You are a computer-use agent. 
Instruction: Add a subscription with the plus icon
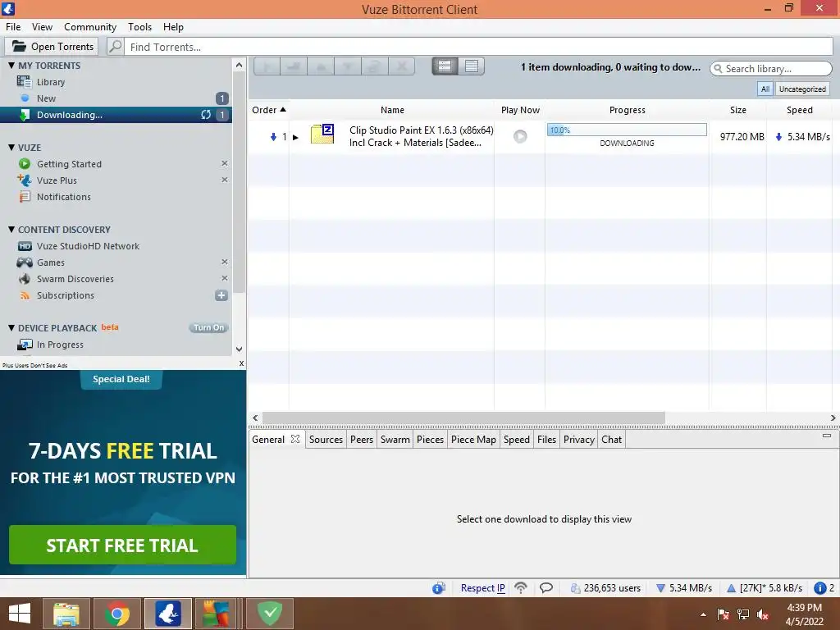click(221, 295)
